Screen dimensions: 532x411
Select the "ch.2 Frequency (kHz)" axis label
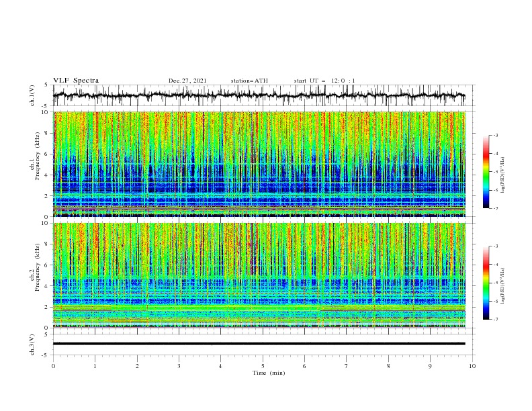point(34,267)
